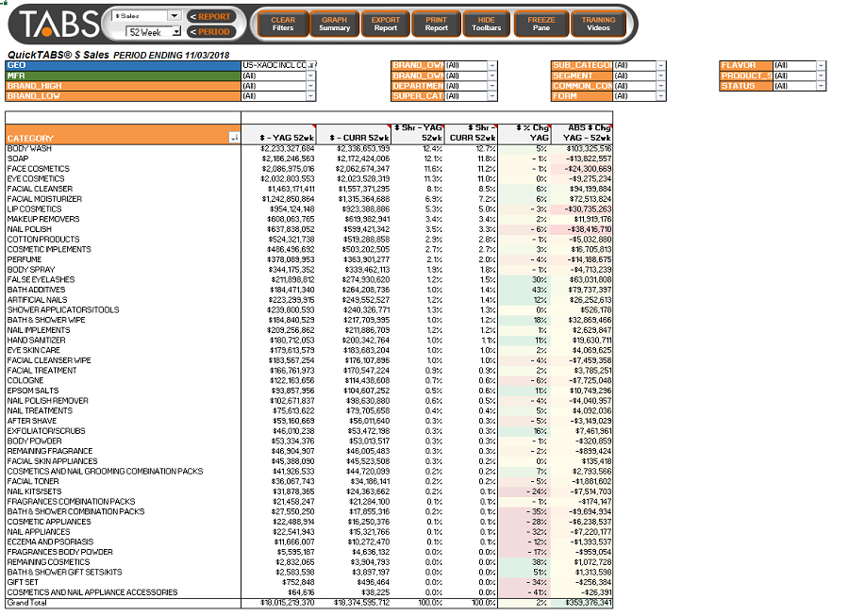
Task: Click the GIFT SET row label
Action: point(23,582)
